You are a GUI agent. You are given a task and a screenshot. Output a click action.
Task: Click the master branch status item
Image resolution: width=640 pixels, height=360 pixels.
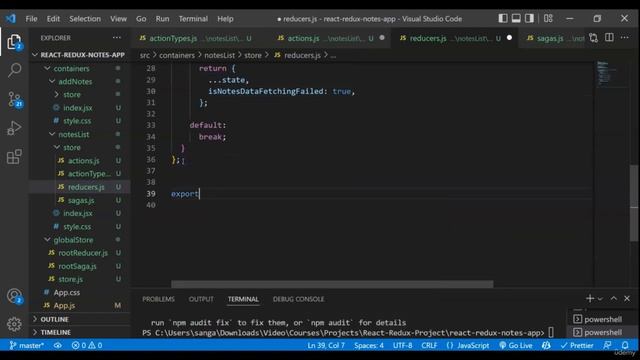pyautogui.click(x=27, y=345)
